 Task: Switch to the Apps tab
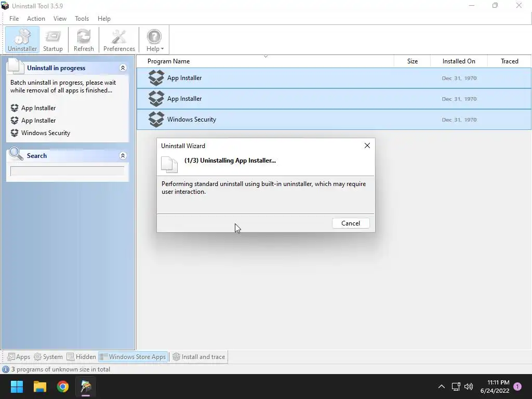point(19,357)
